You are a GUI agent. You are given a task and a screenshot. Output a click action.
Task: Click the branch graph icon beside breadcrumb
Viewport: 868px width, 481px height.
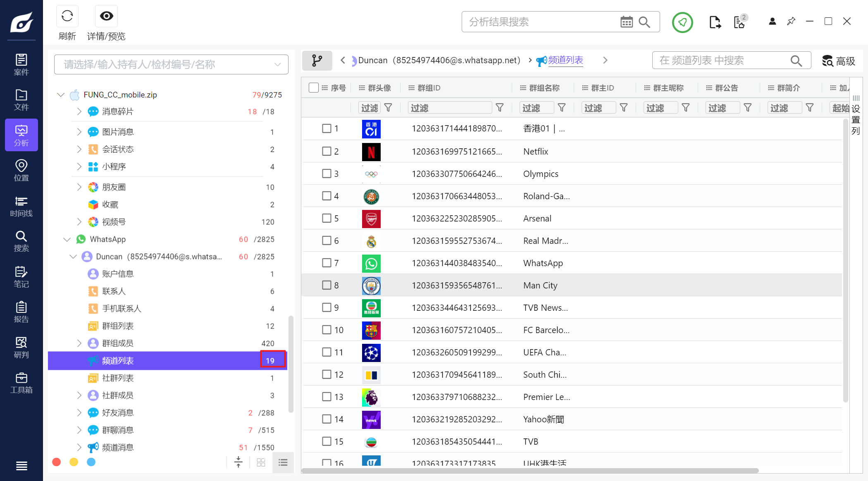(x=317, y=61)
